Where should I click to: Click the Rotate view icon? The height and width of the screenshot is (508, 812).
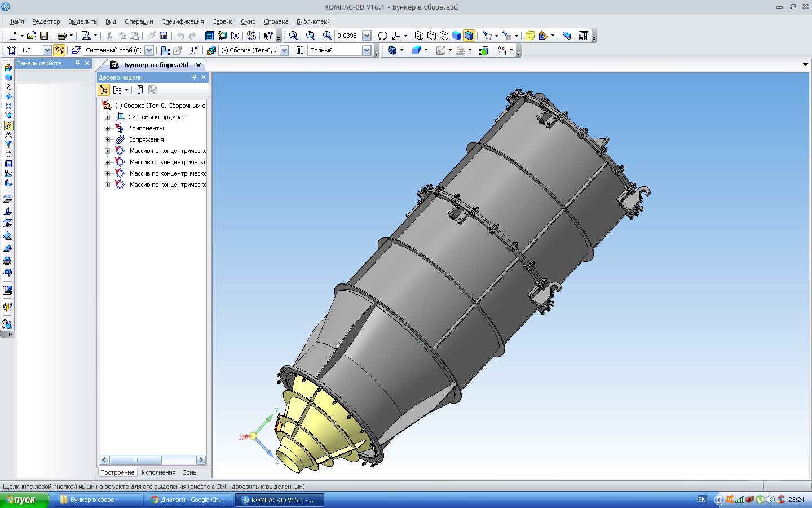click(x=383, y=36)
